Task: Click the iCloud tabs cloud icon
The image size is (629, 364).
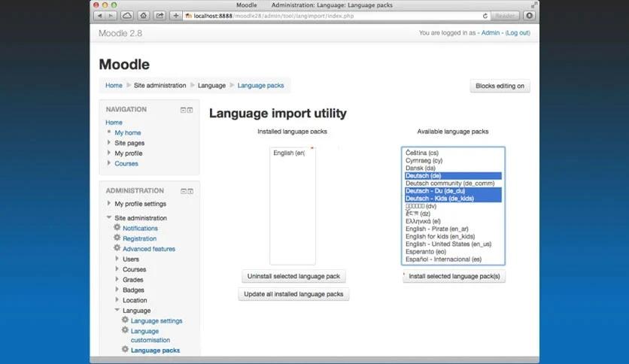Action: pos(127,16)
